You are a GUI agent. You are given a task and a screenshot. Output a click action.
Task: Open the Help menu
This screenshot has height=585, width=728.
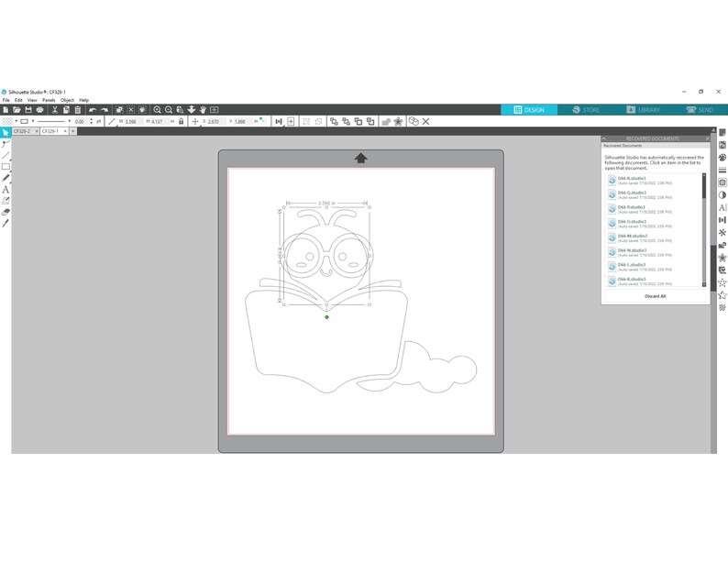tap(83, 100)
